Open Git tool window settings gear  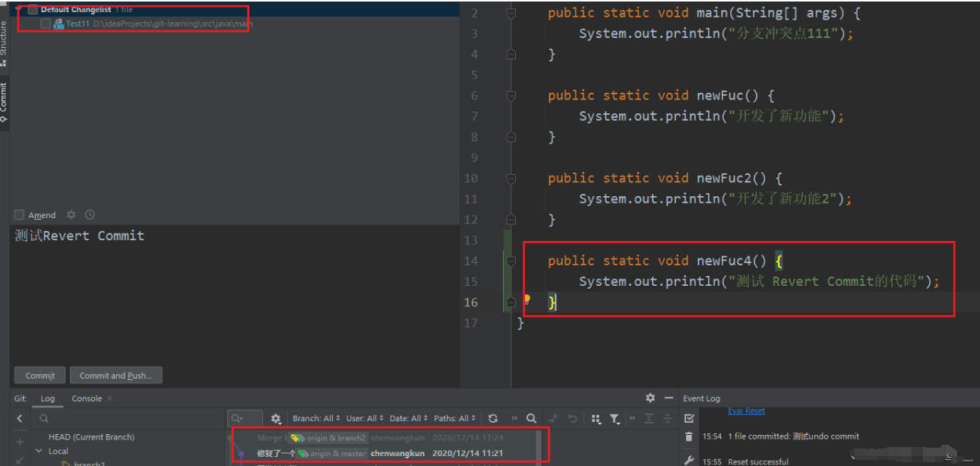[x=650, y=398]
